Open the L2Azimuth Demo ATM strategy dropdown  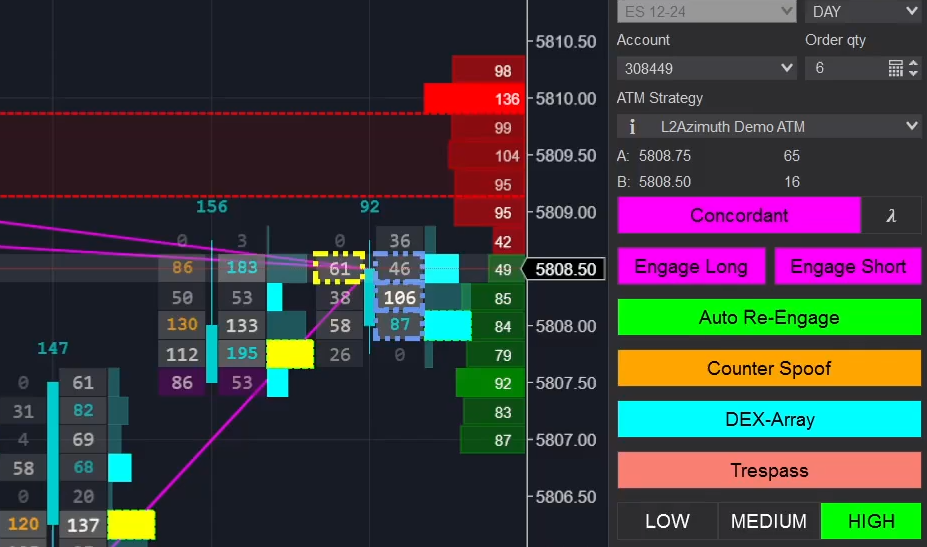(768, 127)
